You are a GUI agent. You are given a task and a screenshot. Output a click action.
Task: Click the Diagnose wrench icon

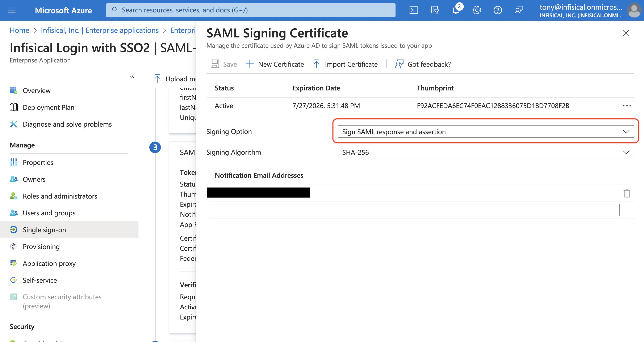click(13, 124)
